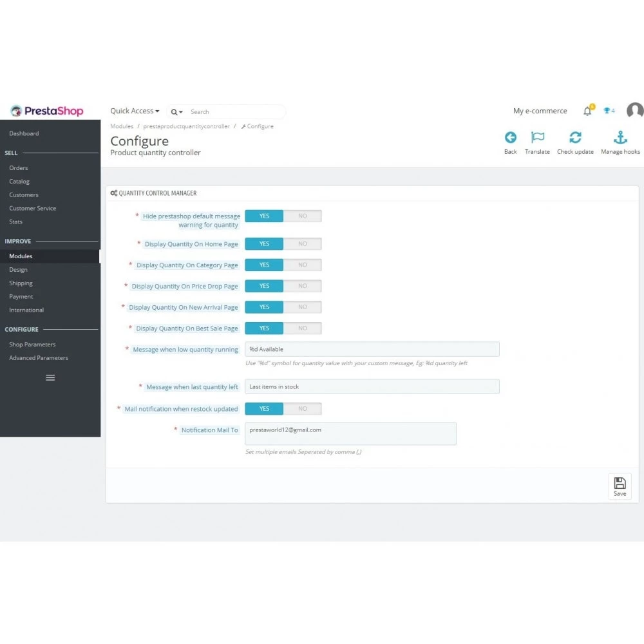
Task: Open the search magnifier filter dropdown
Action: (176, 111)
